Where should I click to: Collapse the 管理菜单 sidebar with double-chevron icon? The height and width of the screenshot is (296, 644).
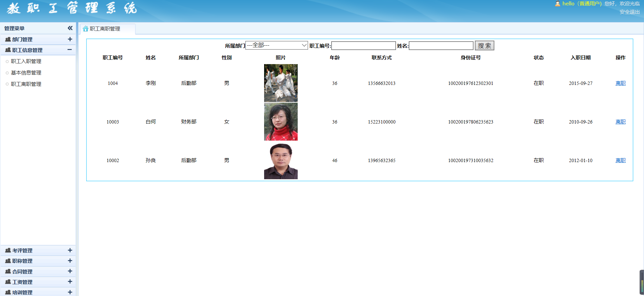[x=70, y=28]
